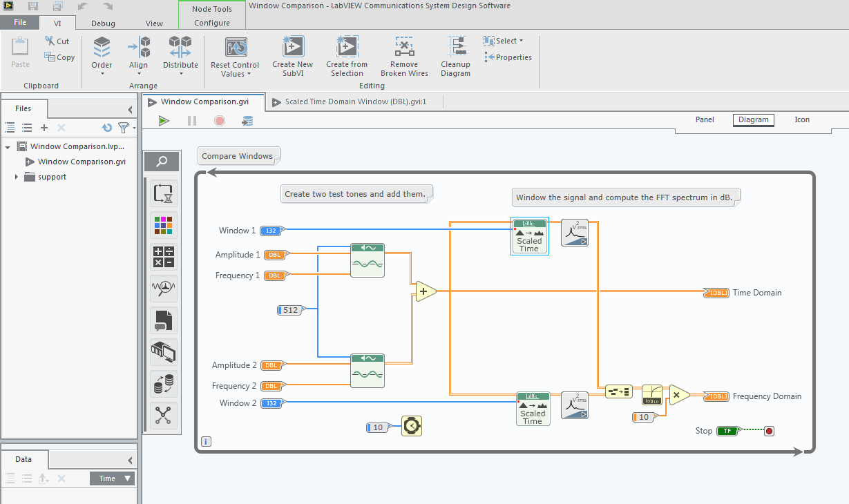Click Create New SubVI
This screenshot has width=849, height=504.
(292, 57)
